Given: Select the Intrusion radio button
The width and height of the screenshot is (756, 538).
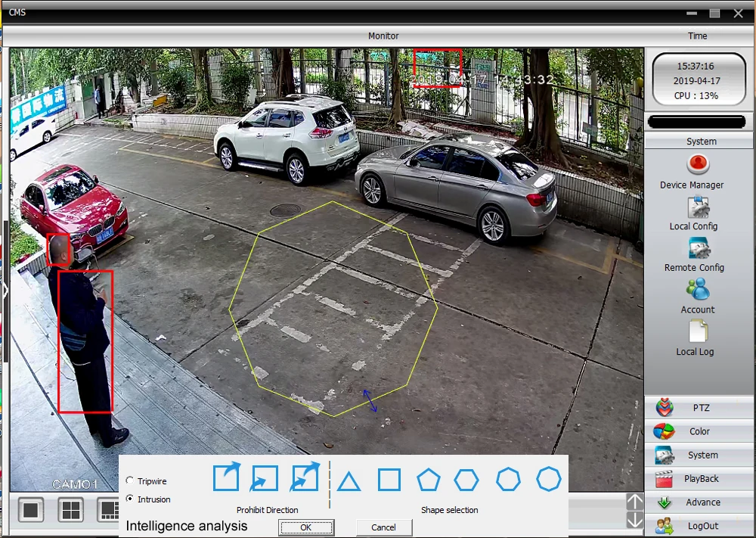Looking at the screenshot, I should (x=130, y=499).
